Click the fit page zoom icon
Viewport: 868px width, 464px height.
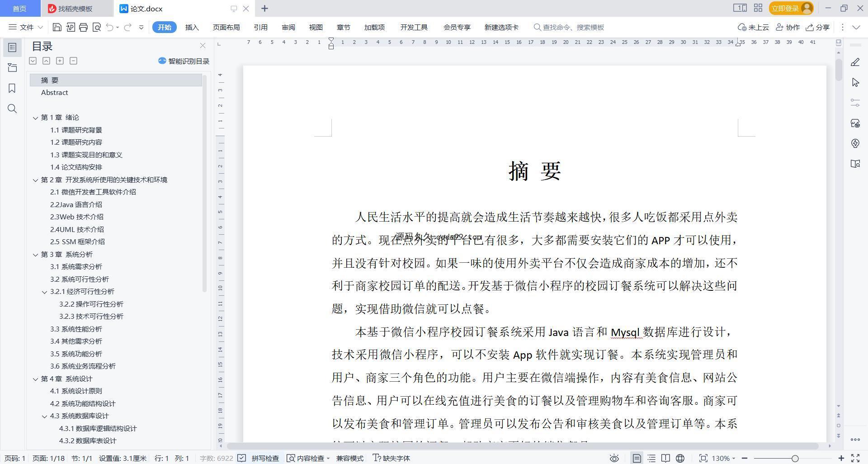703,458
